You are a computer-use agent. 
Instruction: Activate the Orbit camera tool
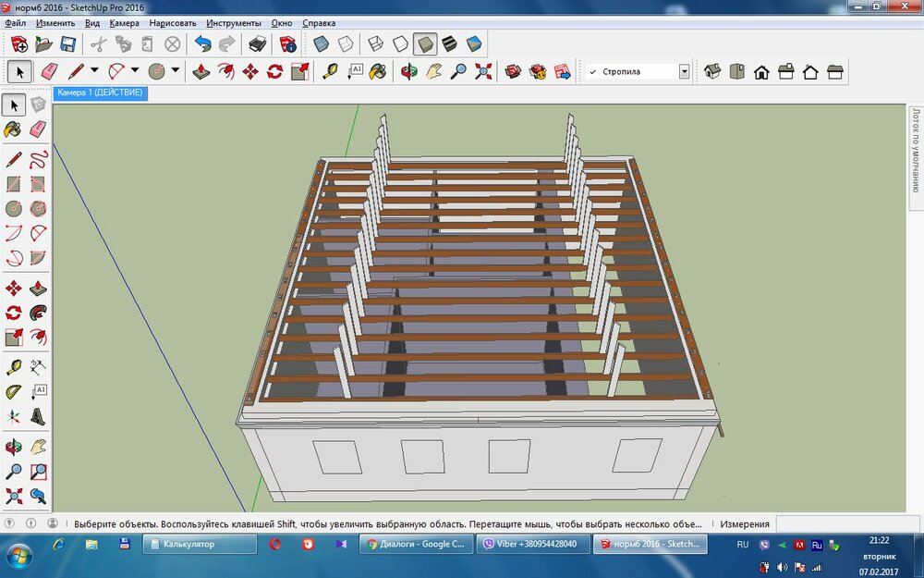(x=408, y=71)
